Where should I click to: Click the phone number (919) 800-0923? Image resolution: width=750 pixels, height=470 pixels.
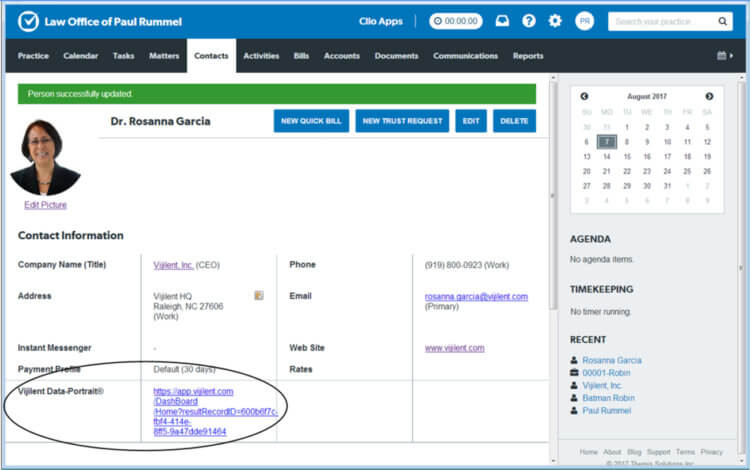click(453, 265)
